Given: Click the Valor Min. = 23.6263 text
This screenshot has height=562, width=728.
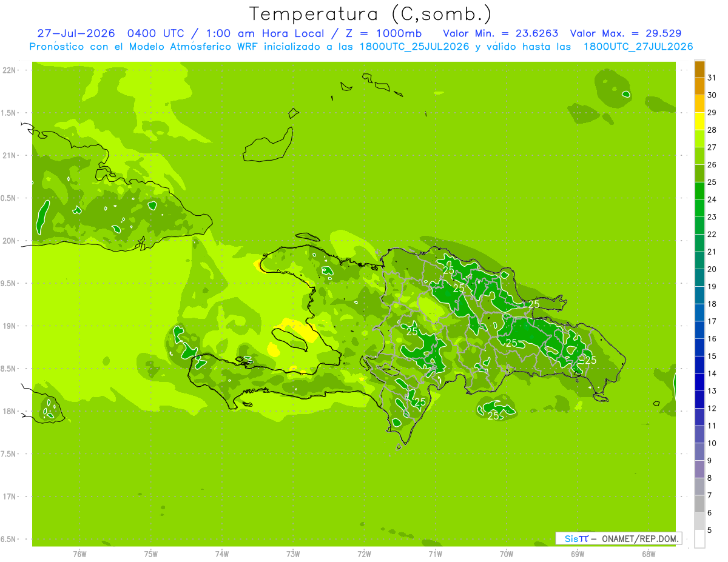Looking at the screenshot, I should pos(501,33).
